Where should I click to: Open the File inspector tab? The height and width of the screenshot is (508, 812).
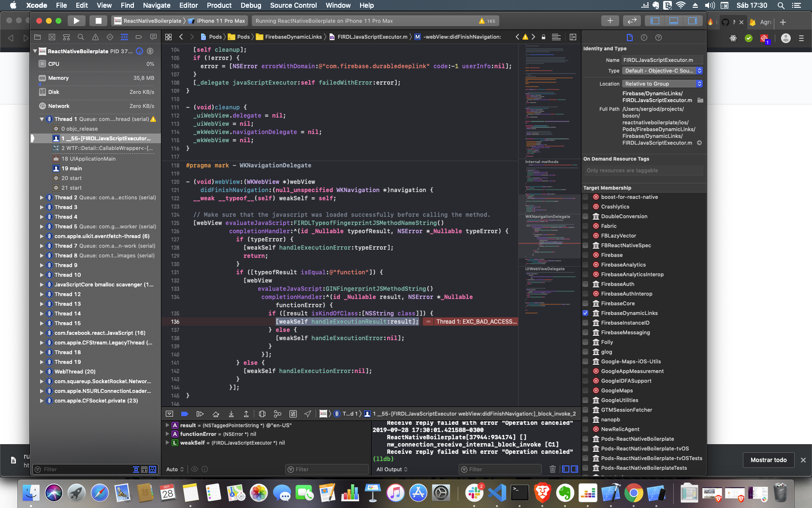(x=629, y=37)
